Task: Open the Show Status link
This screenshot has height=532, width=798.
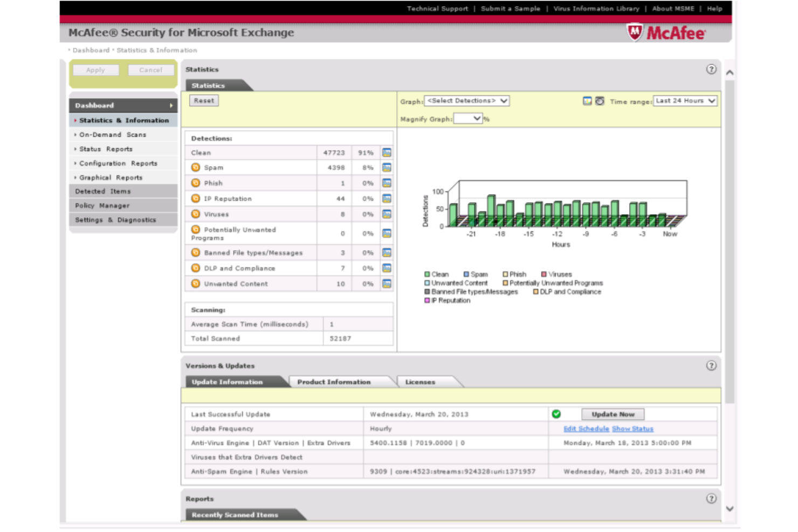Action: point(632,429)
